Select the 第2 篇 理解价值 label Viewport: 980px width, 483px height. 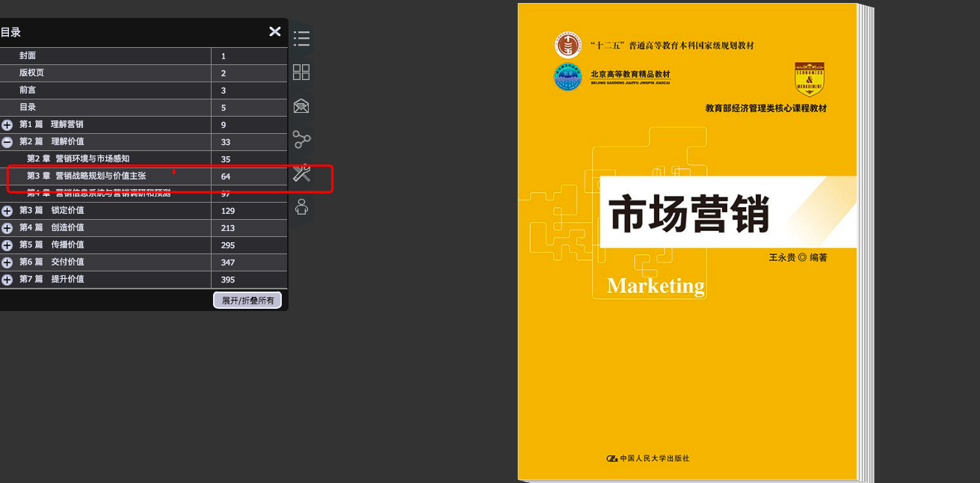point(52,141)
